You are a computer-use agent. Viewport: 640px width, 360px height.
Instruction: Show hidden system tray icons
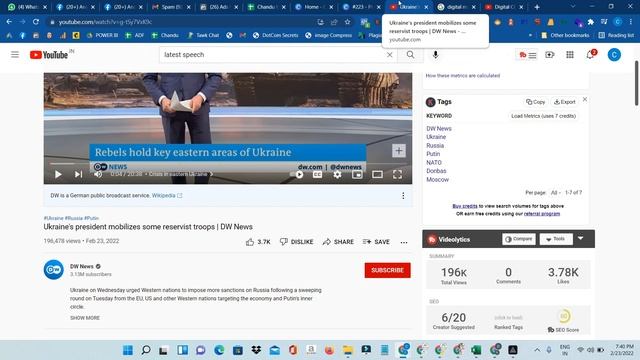click(x=537, y=350)
